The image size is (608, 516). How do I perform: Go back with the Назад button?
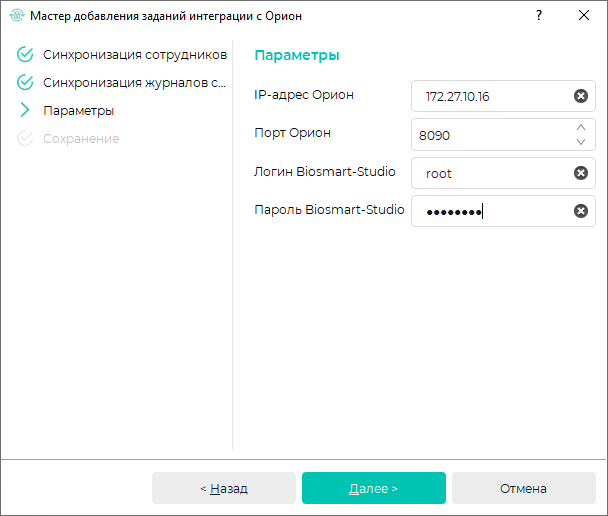(x=224, y=488)
